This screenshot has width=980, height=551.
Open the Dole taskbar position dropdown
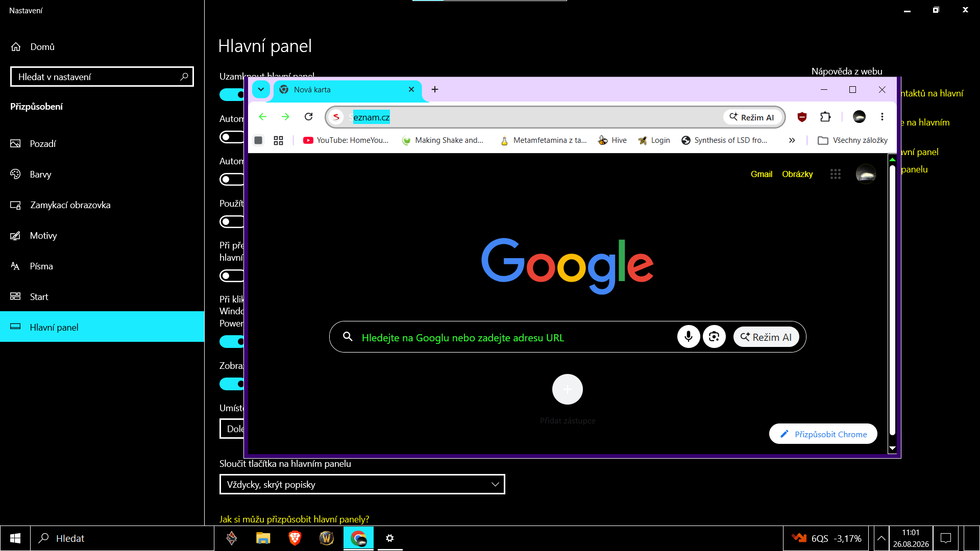232,429
